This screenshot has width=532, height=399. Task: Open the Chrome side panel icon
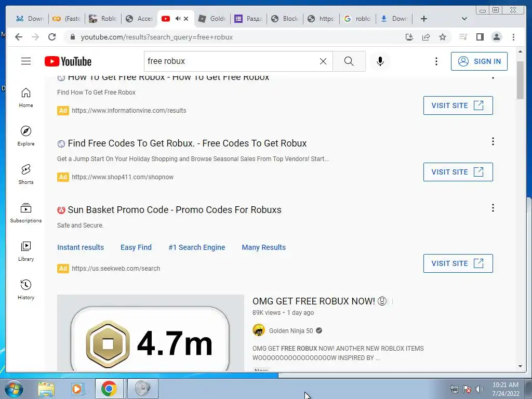point(480,37)
